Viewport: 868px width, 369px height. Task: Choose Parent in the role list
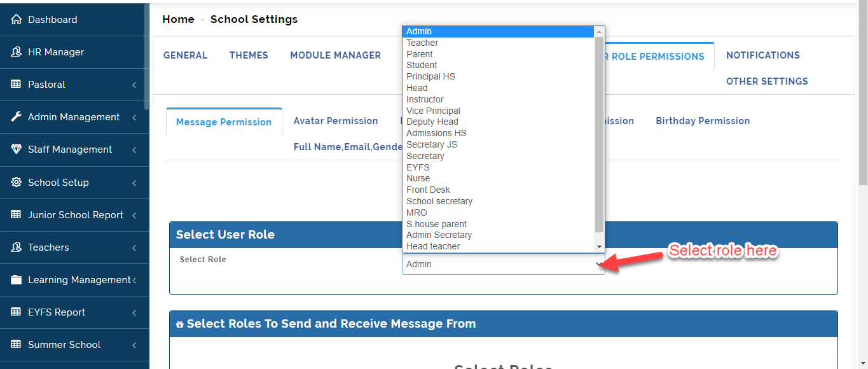(498, 54)
